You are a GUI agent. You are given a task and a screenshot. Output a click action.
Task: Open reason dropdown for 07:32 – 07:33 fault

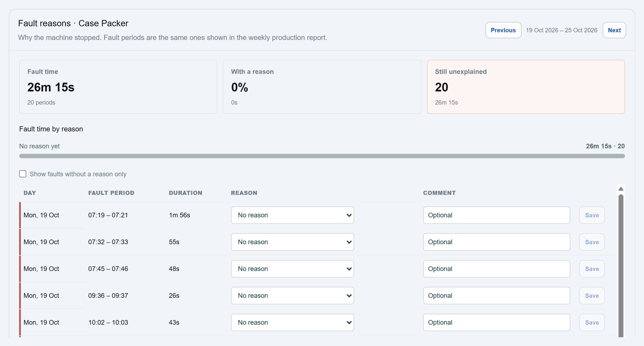click(x=292, y=242)
